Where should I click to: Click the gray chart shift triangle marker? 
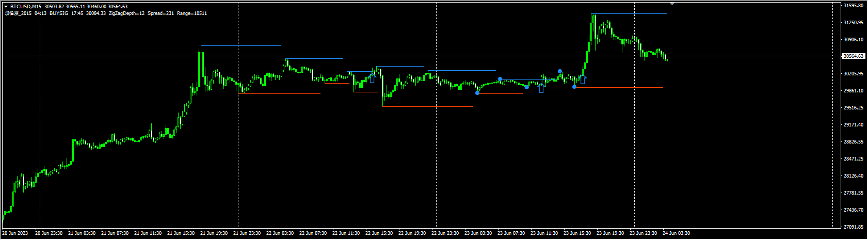(x=672, y=4)
